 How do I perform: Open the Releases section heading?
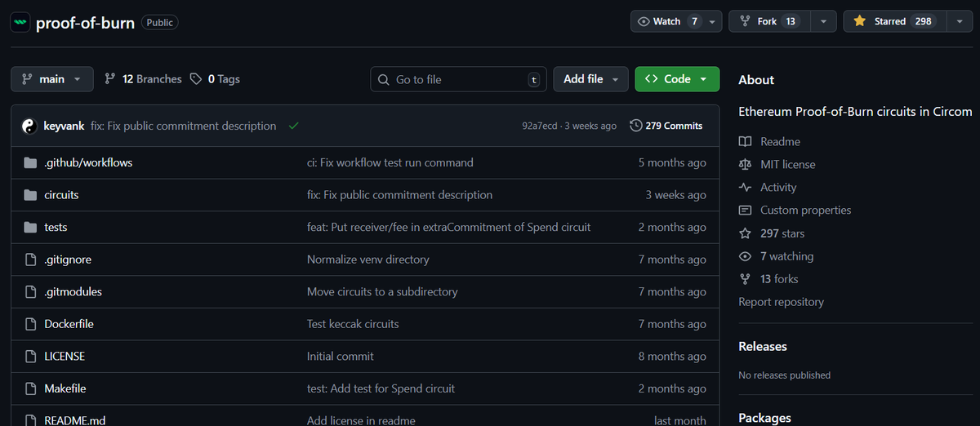click(x=763, y=346)
